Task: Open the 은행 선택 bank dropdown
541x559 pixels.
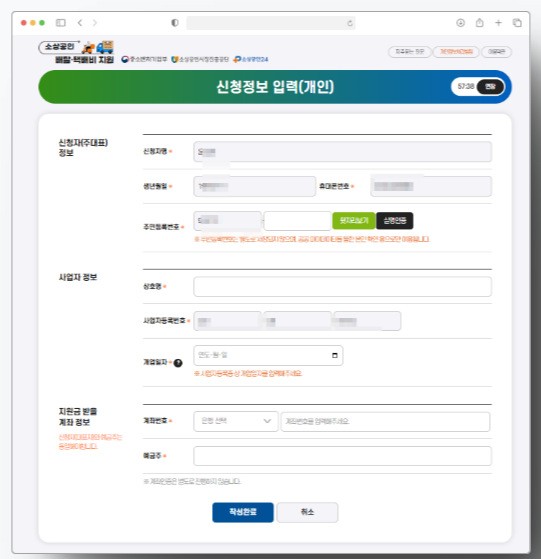Action: [x=236, y=421]
